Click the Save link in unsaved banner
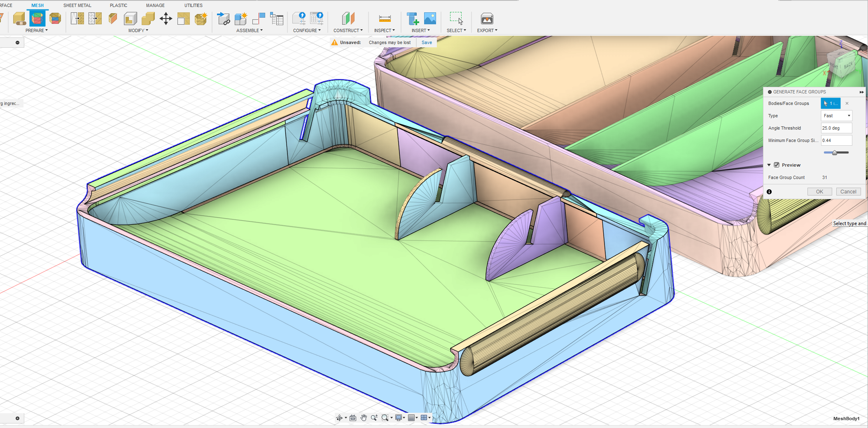Image resolution: width=868 pixels, height=428 pixels. [x=427, y=42]
